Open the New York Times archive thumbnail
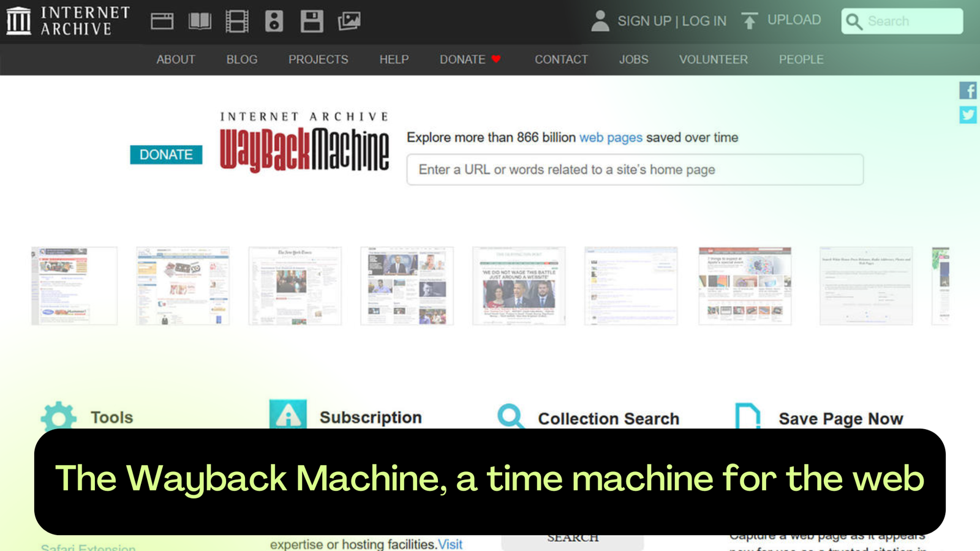This screenshot has width=980, height=551. pyautogui.click(x=295, y=286)
